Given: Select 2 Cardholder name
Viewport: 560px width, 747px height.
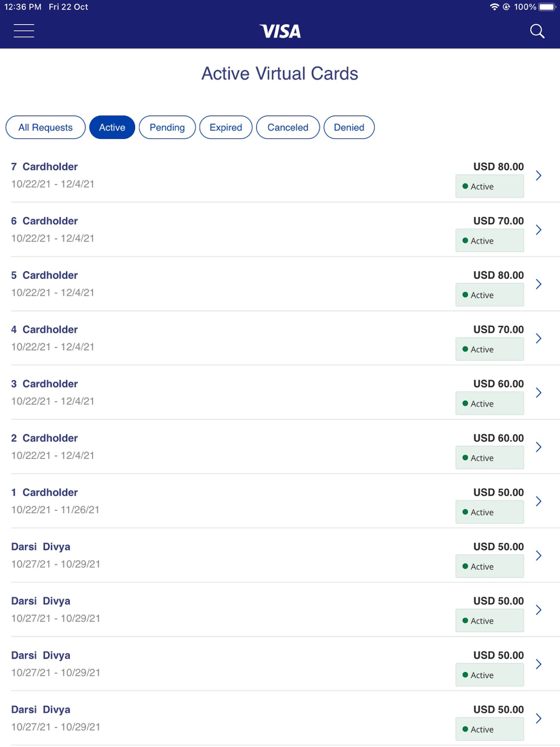Looking at the screenshot, I should click(44, 438).
